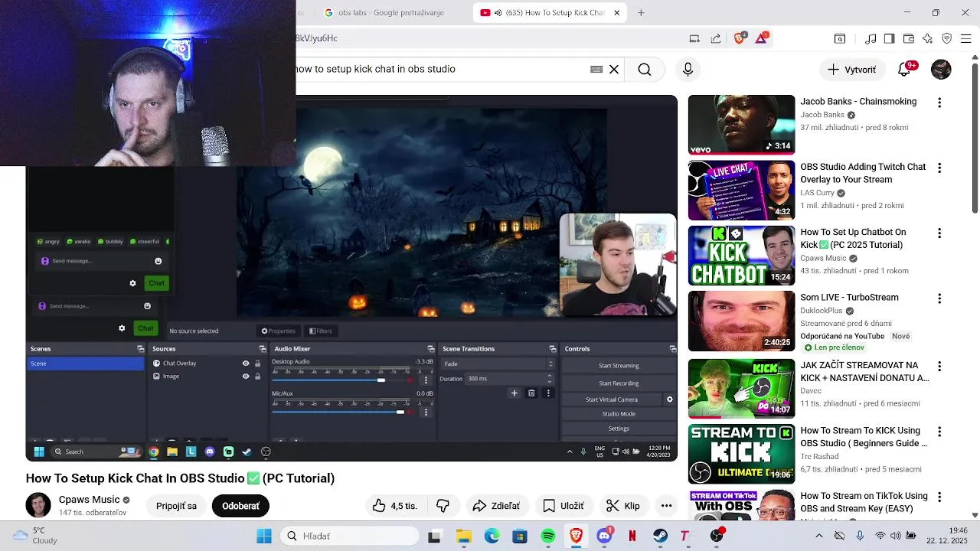The width and height of the screenshot is (980, 551).
Task: Toggle the Brave sidebar panel icon
Action: pos(889,38)
